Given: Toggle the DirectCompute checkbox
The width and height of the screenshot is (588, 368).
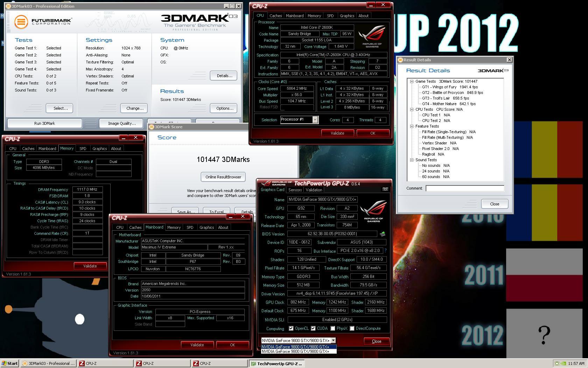Looking at the screenshot, I should point(352,328).
